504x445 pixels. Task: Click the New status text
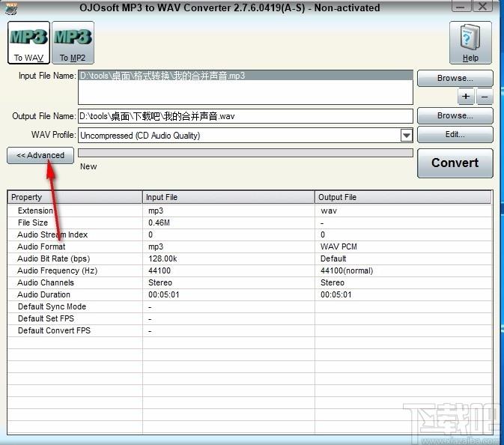88,166
